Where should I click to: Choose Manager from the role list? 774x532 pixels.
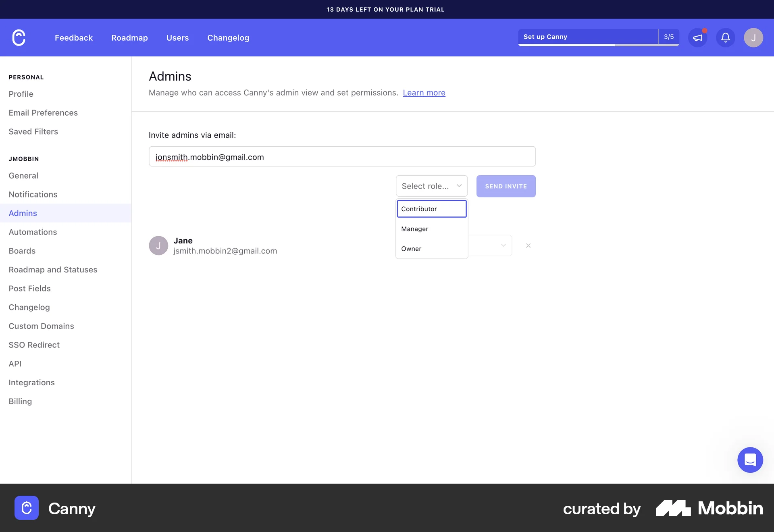point(414,229)
